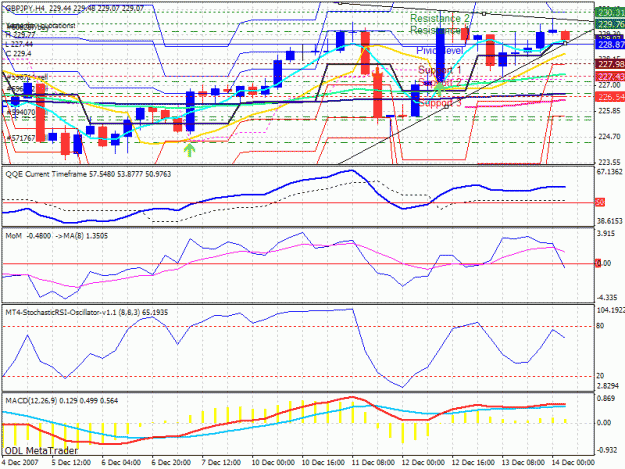Click the 14 Dec 00:00 time label
Screen dimensions: 625x469
tap(573, 463)
